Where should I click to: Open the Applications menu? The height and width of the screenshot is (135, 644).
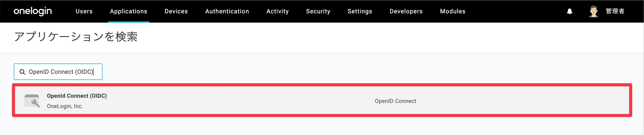tap(128, 11)
